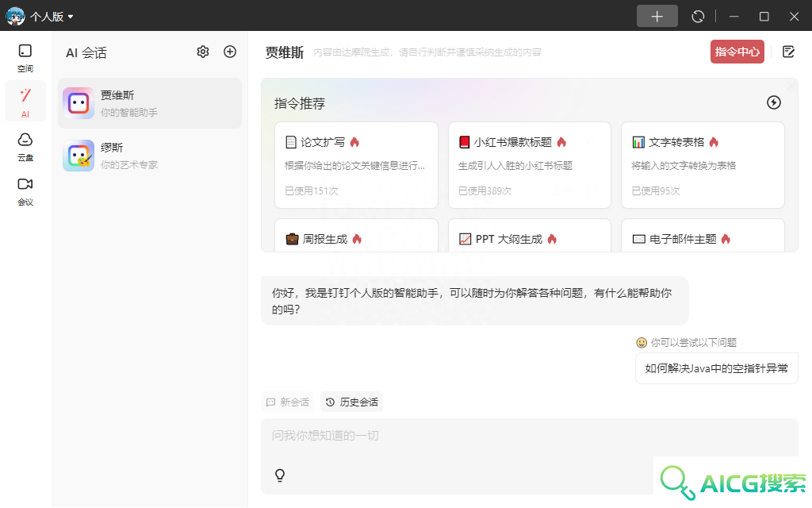
Task: Select the 缪斯 art expert conversation
Action: click(150, 156)
